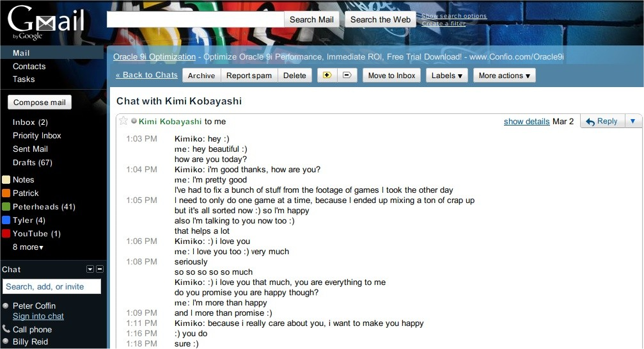Mark as not important with minus icon
The image size is (644, 349).
tap(347, 75)
